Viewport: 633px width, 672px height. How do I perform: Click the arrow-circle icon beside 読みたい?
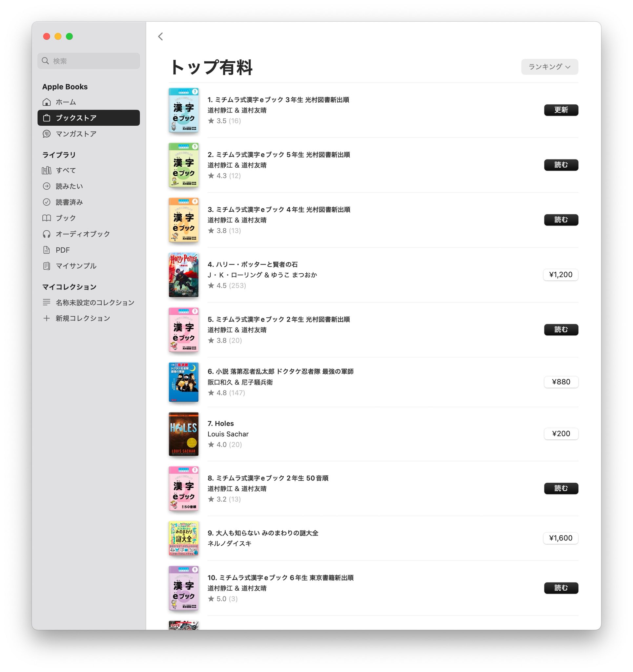pos(47,186)
